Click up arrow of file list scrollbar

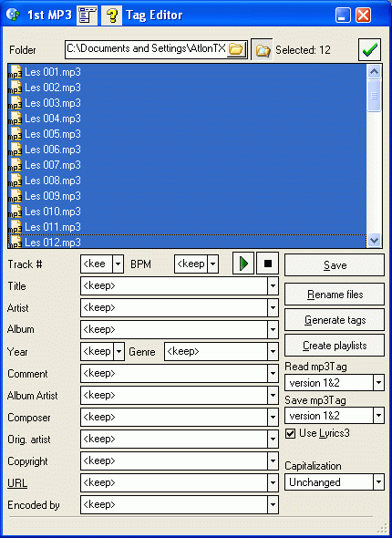coord(374,71)
